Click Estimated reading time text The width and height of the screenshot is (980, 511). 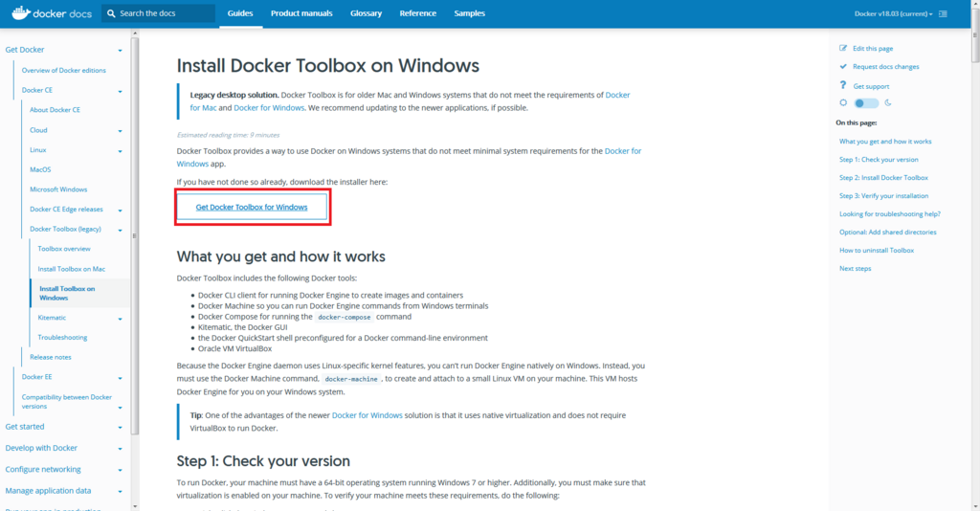[x=228, y=135]
